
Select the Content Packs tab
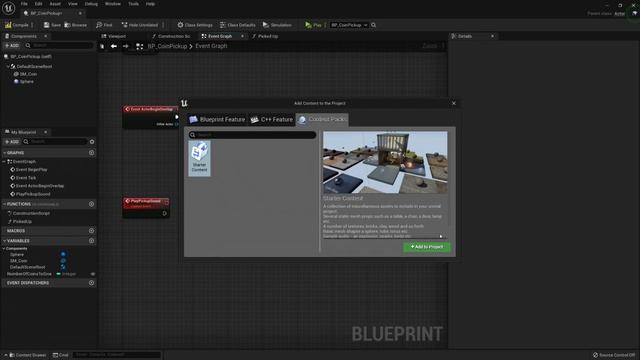(322, 120)
